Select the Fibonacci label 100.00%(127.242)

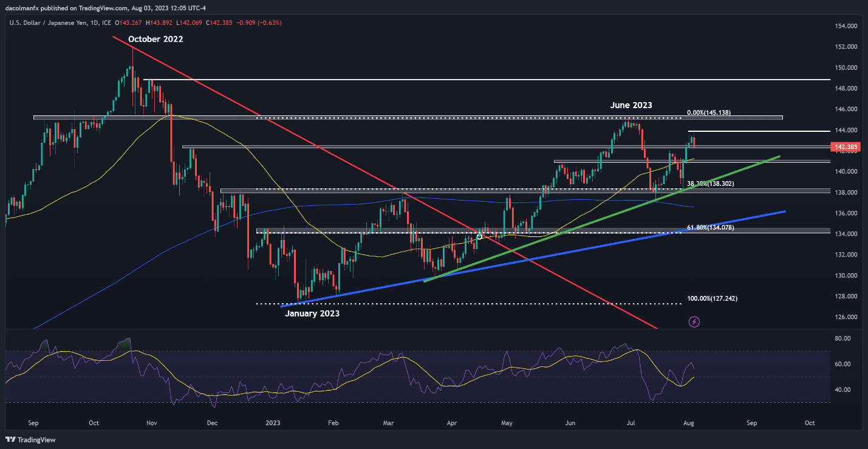coord(712,299)
